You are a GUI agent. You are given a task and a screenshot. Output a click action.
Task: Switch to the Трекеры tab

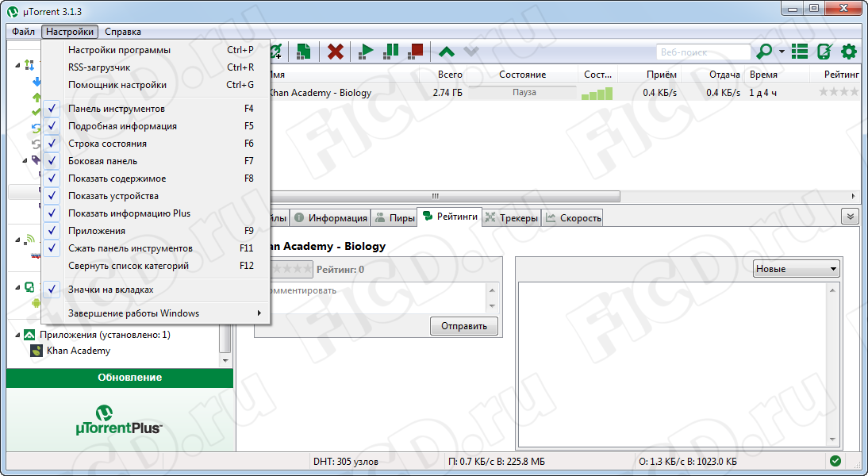[x=512, y=218]
